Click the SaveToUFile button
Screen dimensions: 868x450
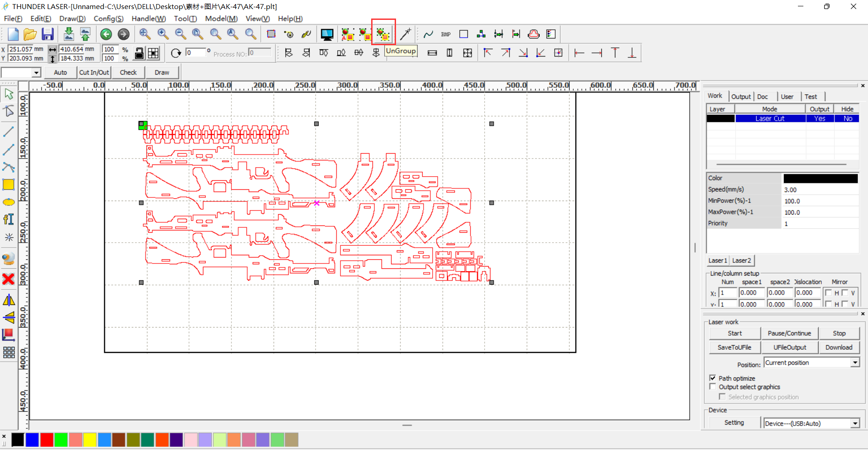[735, 347]
